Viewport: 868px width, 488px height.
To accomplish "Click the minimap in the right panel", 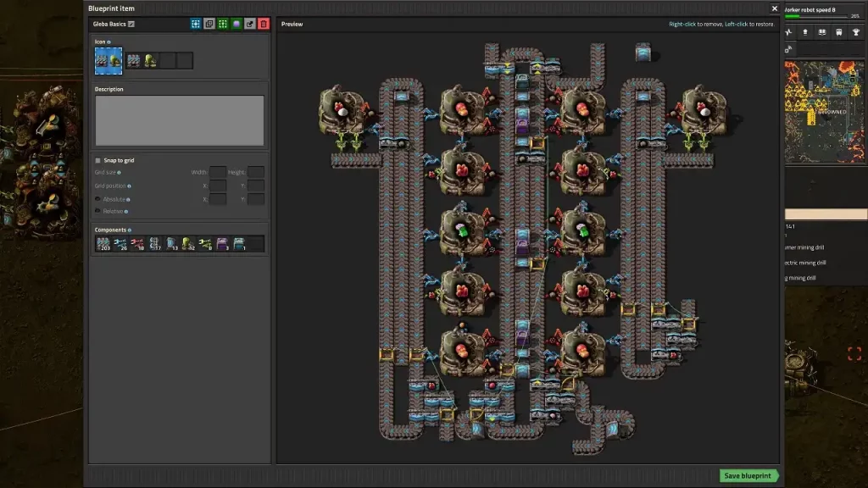I will click(825, 112).
